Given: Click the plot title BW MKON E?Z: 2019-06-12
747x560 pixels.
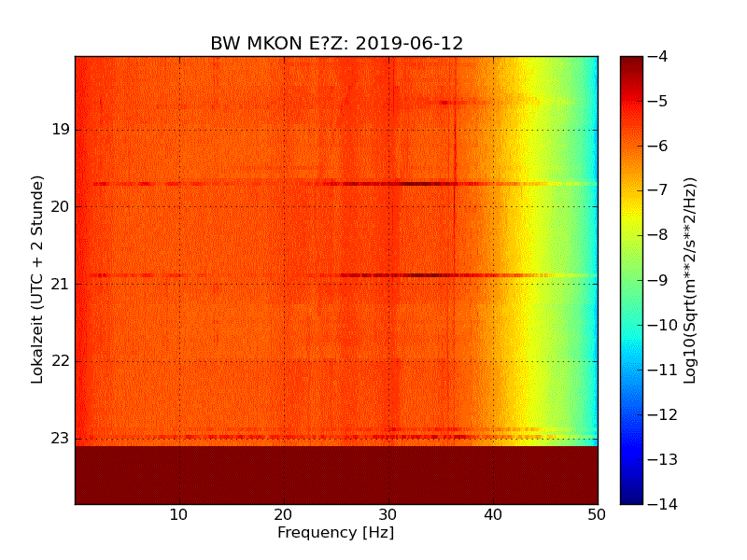Looking at the screenshot, I should [x=336, y=43].
